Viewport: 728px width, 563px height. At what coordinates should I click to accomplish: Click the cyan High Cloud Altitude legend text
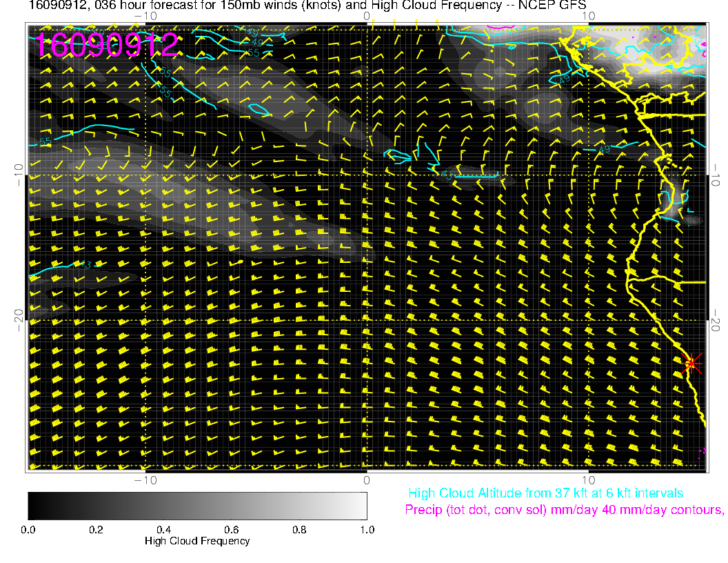click(x=545, y=493)
